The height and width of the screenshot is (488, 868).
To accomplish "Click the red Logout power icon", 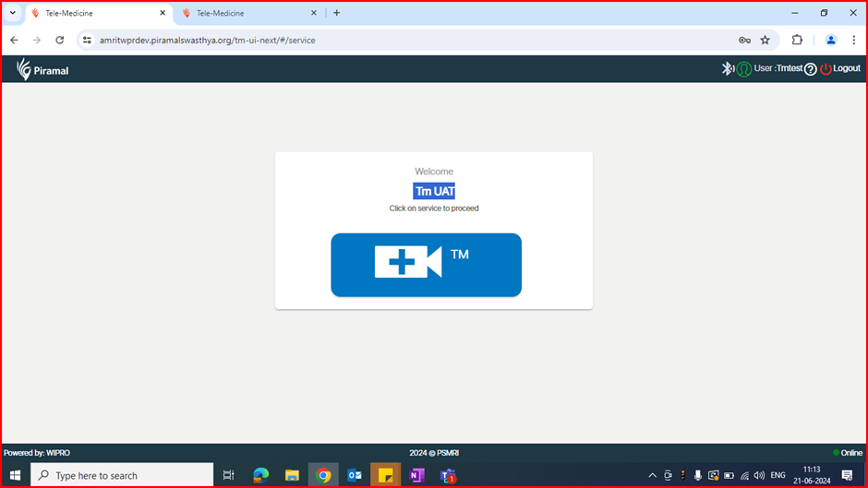I will tap(826, 69).
